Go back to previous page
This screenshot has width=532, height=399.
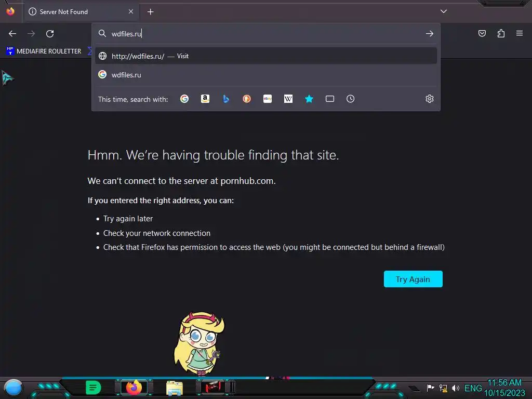point(12,34)
